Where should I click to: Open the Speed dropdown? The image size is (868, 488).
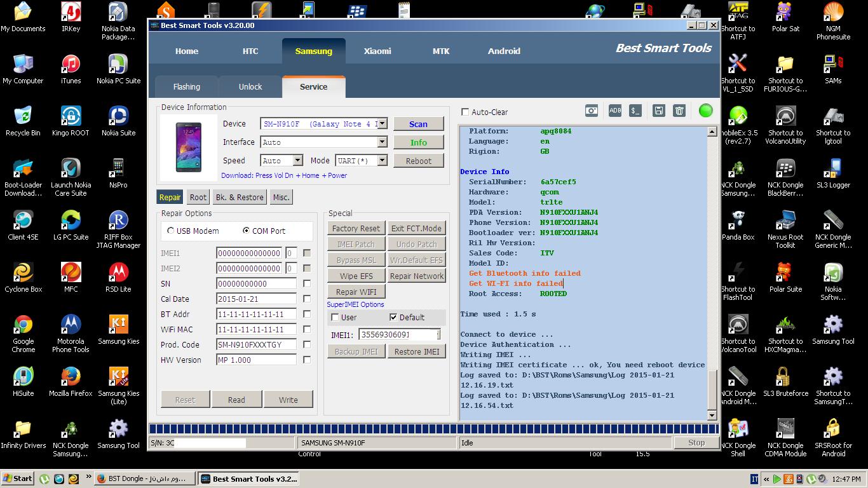tap(297, 161)
